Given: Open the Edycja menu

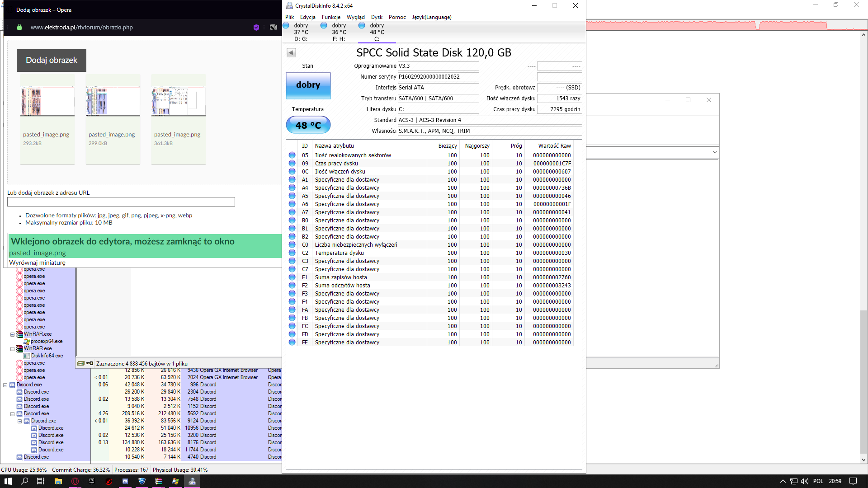Looking at the screenshot, I should pos(308,17).
